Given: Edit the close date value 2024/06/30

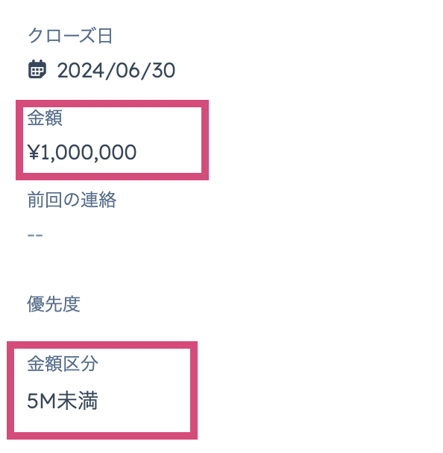Looking at the screenshot, I should click(116, 70).
